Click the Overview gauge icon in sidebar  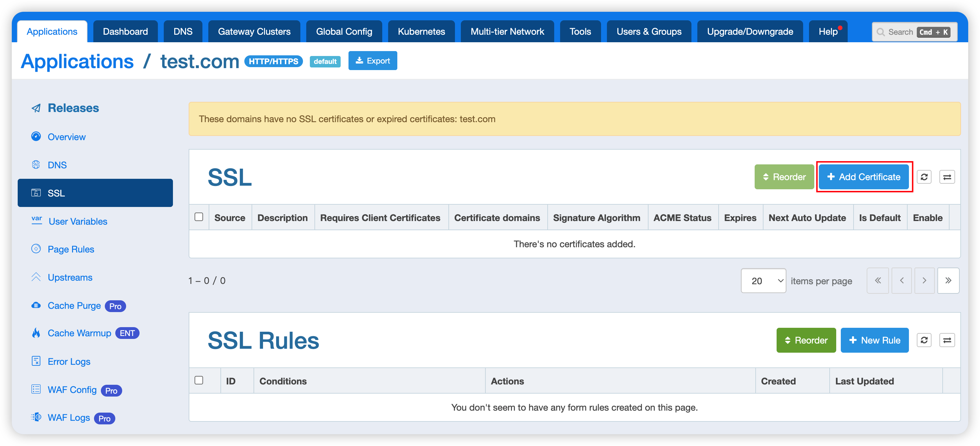pos(36,137)
